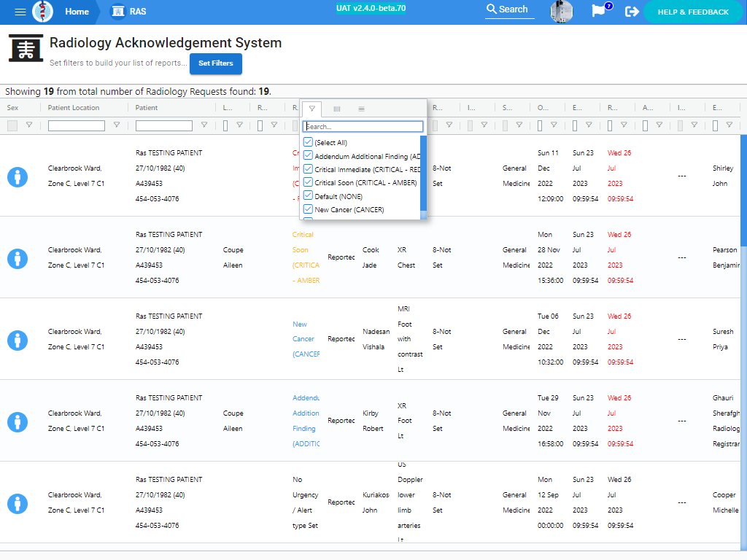
Task: Click the A... column header
Action: point(648,108)
